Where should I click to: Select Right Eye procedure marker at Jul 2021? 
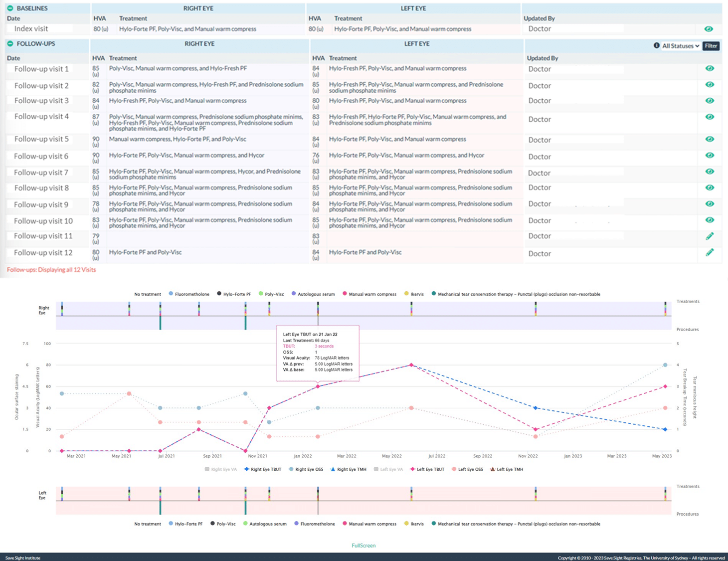[x=160, y=323]
